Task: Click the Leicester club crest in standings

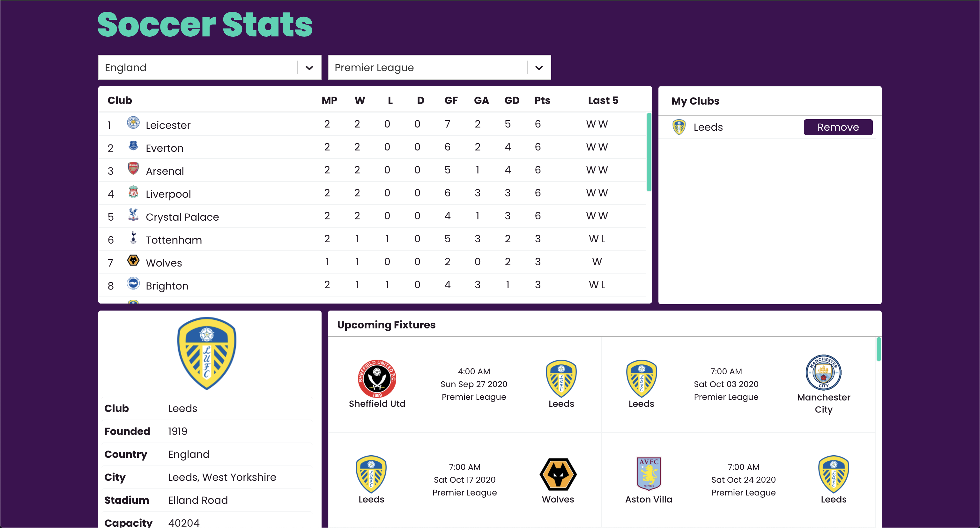Action: pyautogui.click(x=133, y=123)
